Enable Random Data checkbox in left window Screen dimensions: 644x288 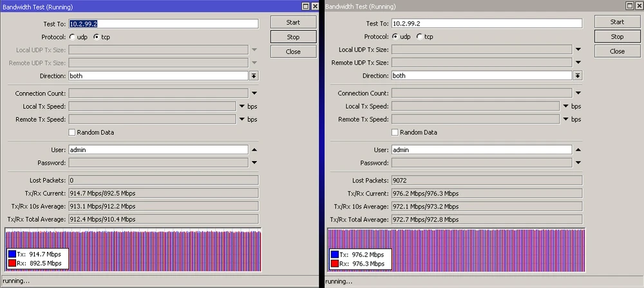coord(72,132)
